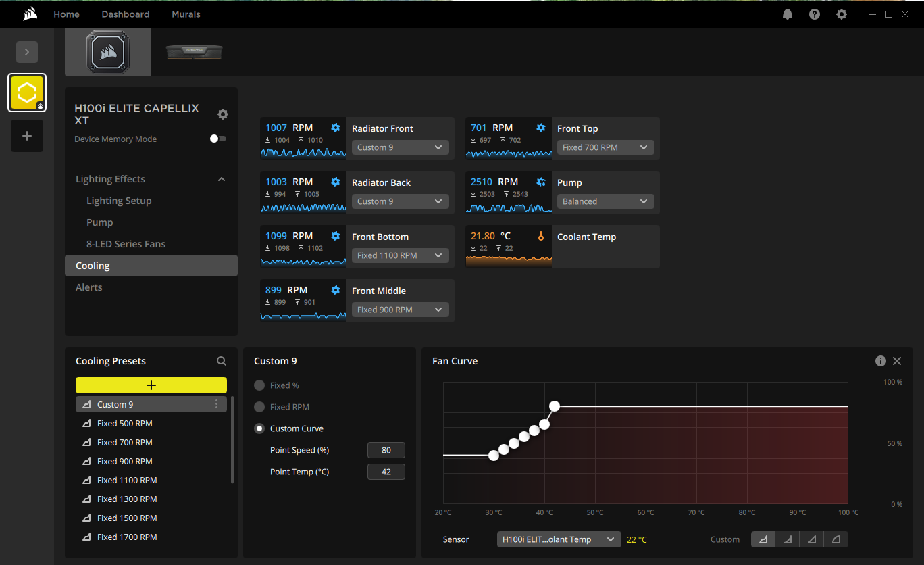
Task: Select Fixed 1300 RPM preset
Action: click(151, 499)
